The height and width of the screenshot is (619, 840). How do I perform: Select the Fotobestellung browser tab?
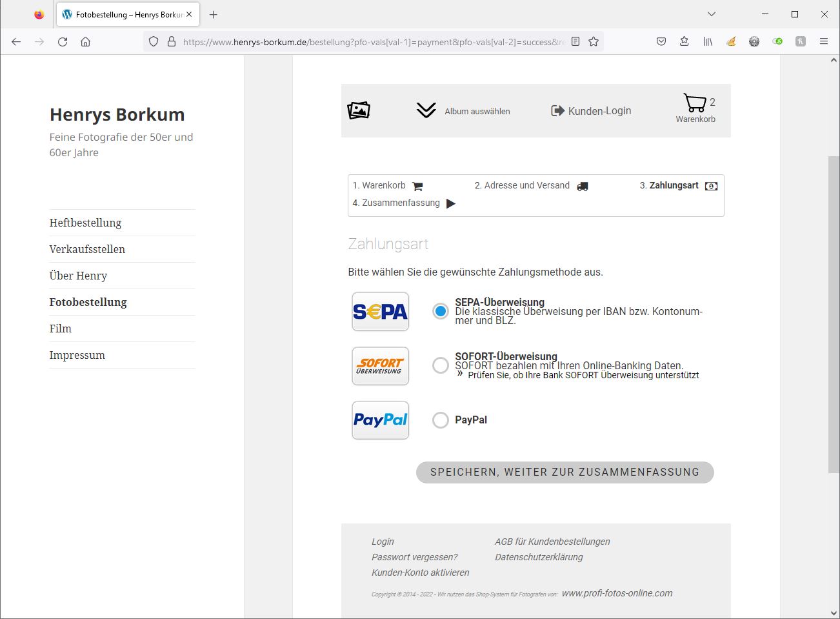coord(128,14)
